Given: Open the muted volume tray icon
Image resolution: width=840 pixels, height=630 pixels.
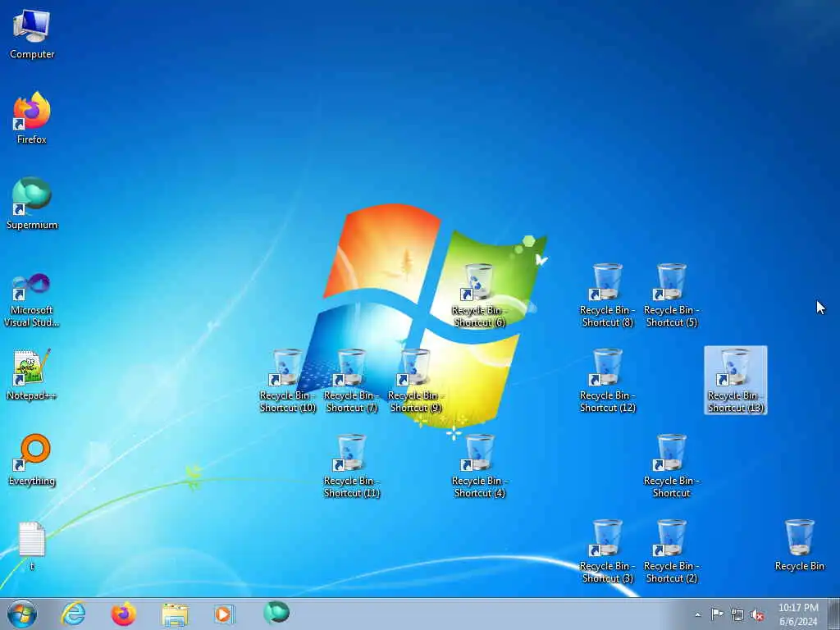Looking at the screenshot, I should pos(757,615).
